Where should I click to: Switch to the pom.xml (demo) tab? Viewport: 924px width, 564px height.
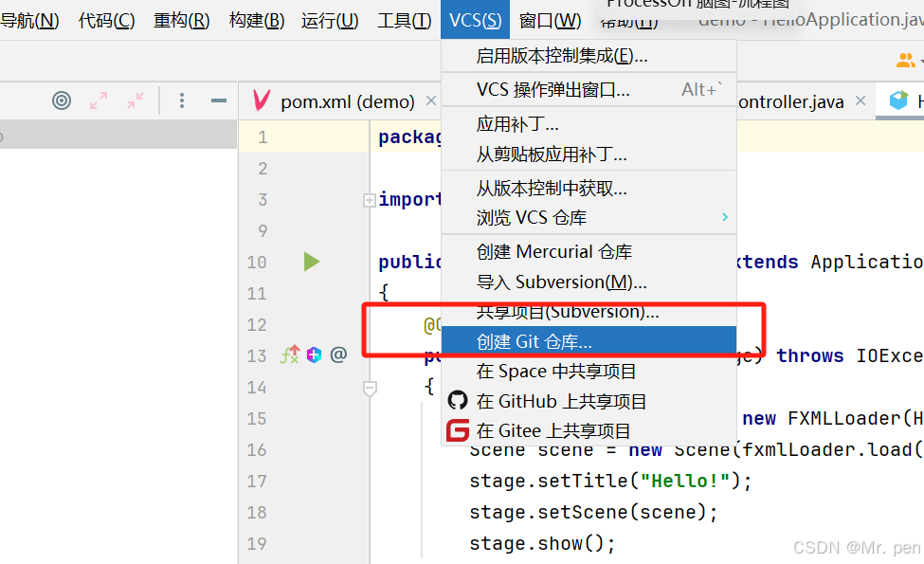tap(347, 101)
